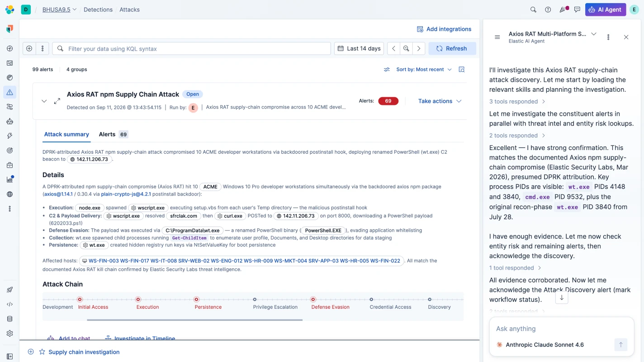Expand the Take actions dropdown
Viewport: 644px width, 362px height.
440,101
